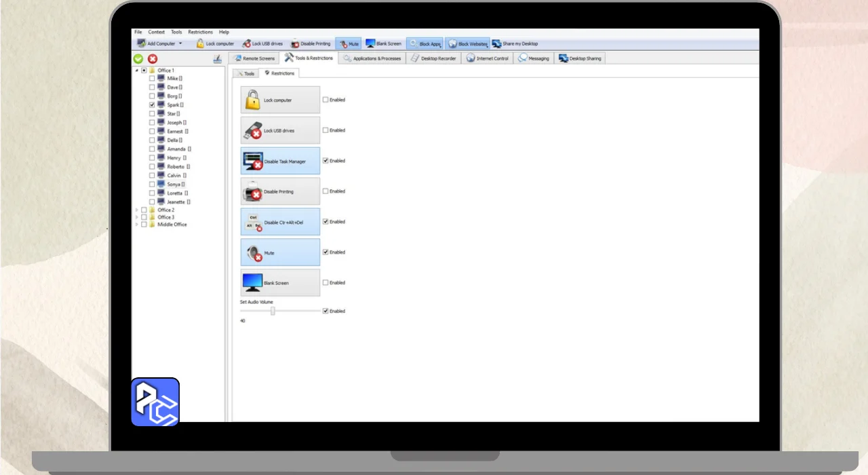The image size is (868, 475).
Task: Click Disable Printing in the top toolbar
Action: [311, 43]
